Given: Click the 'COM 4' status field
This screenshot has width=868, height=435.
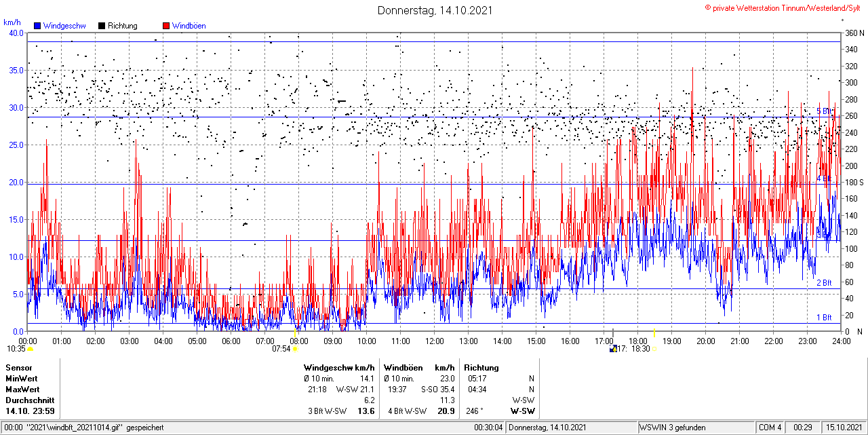Looking at the screenshot, I should pos(770,428).
